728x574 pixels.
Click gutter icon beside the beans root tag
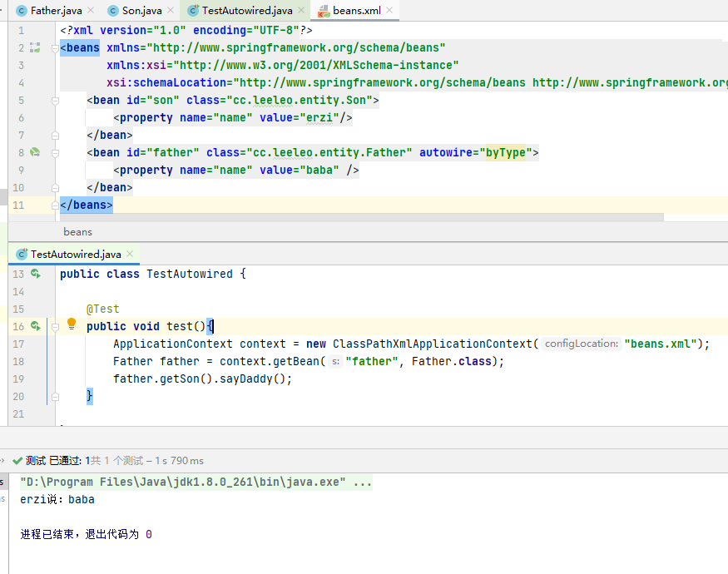(x=35, y=47)
